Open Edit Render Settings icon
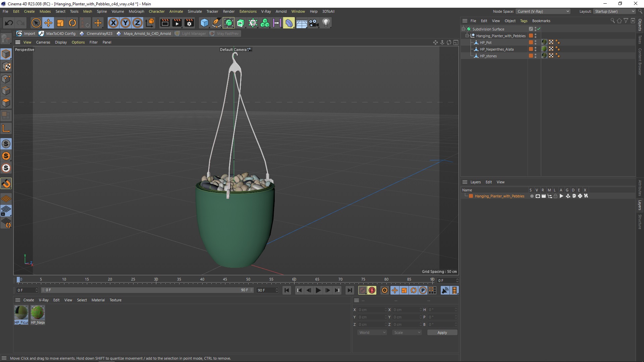Viewport: 644px width, 362px height. pyautogui.click(x=189, y=23)
